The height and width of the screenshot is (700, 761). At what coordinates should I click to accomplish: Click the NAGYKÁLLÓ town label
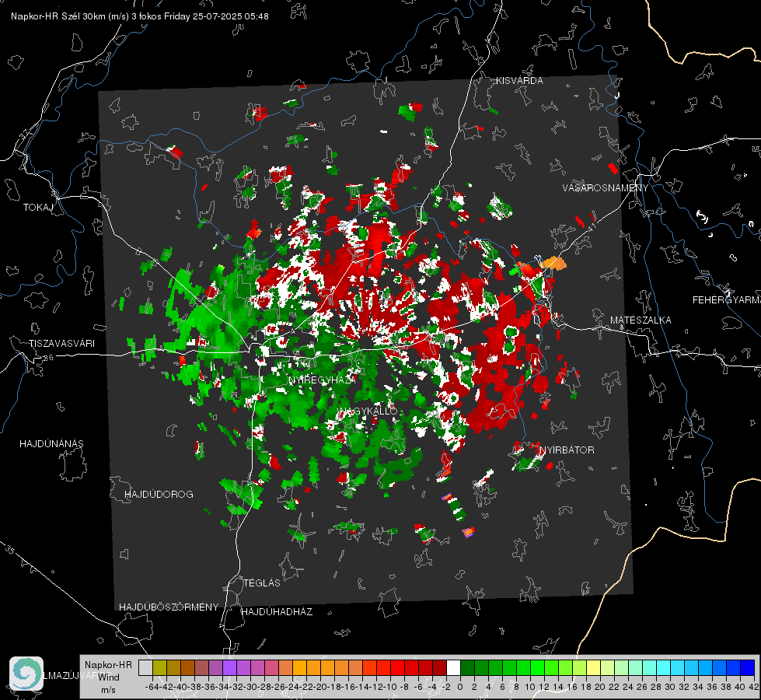tap(368, 411)
